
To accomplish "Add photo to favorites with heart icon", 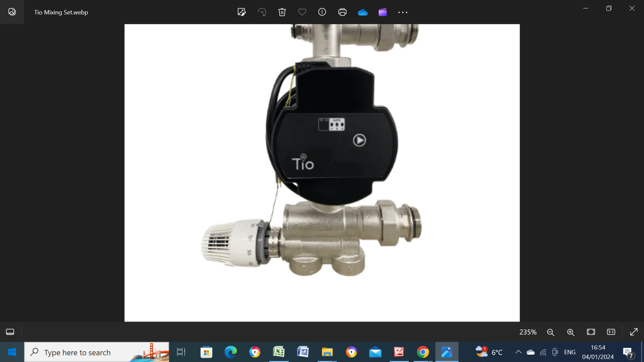I will [302, 12].
